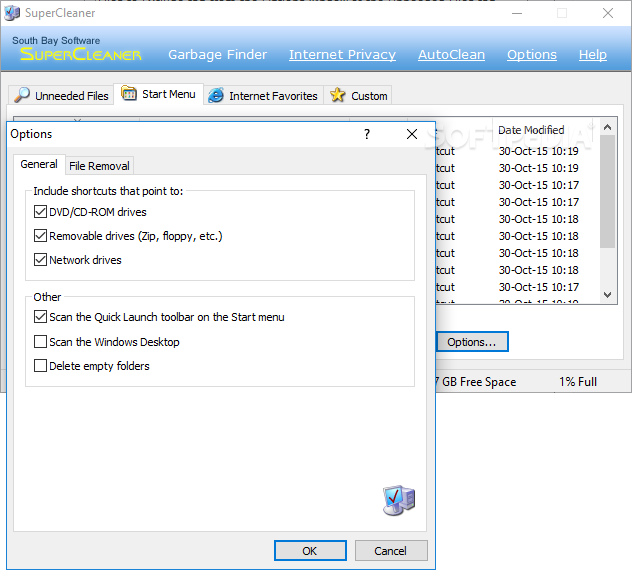Screen dimensions: 632x570
Task: Click the Internet Explorer icon on Internet Favorites
Action: (x=216, y=95)
